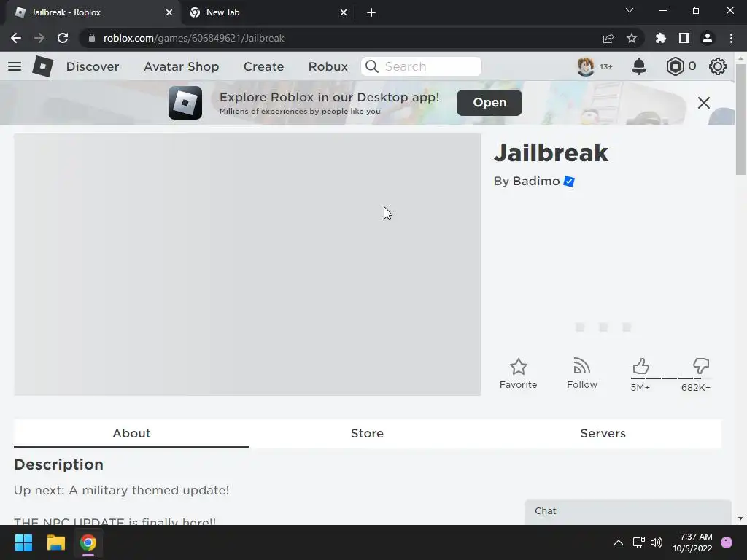Toggle Chrome side panel
This screenshot has height=560, width=747.
(x=684, y=38)
